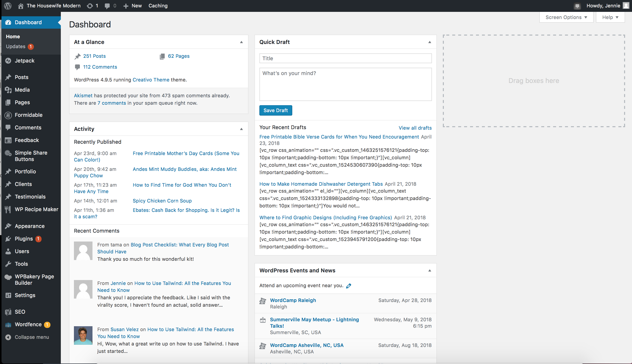Open the Creativo Theme link

coord(151,80)
